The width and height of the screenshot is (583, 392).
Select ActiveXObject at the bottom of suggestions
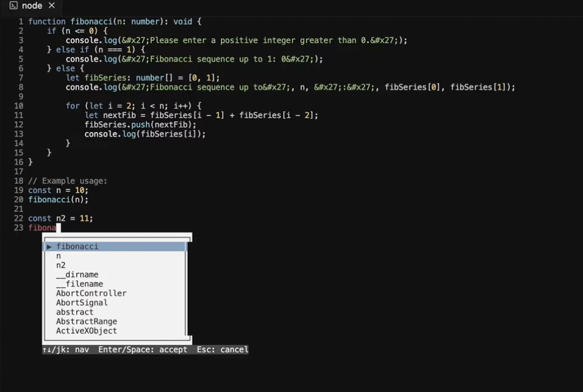click(86, 331)
